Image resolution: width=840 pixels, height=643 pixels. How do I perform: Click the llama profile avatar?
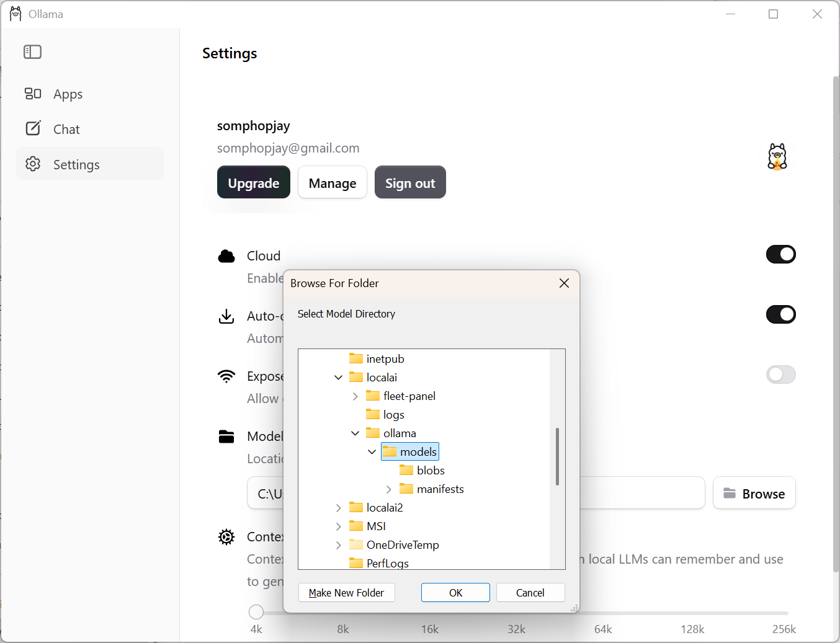(x=777, y=156)
